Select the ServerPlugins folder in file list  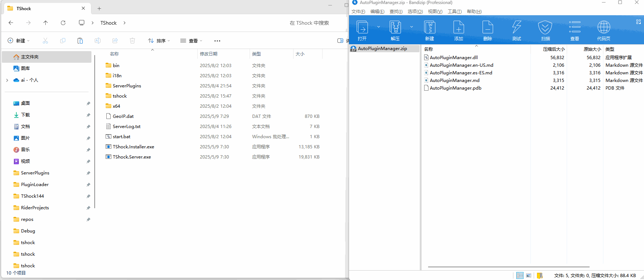127,86
